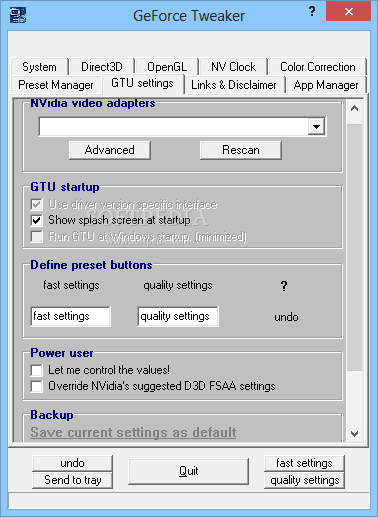Open the OpenGL tab
The image size is (378, 517).
167,67
